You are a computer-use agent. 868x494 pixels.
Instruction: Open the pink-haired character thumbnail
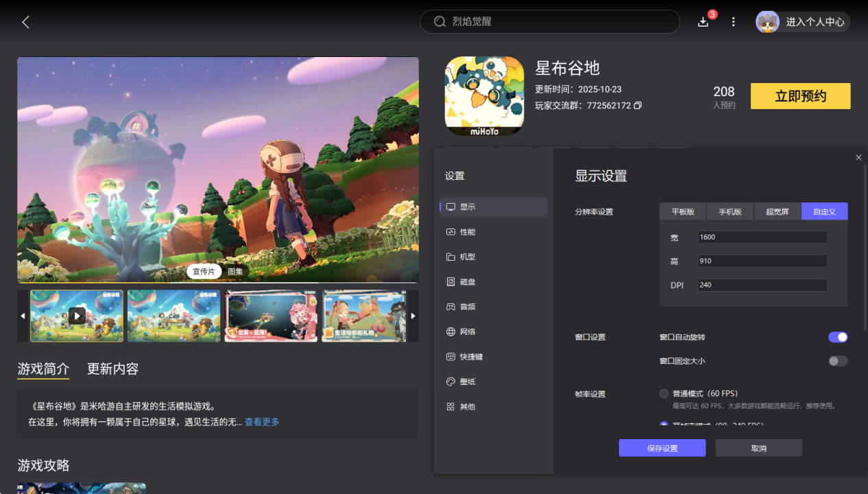coord(272,316)
